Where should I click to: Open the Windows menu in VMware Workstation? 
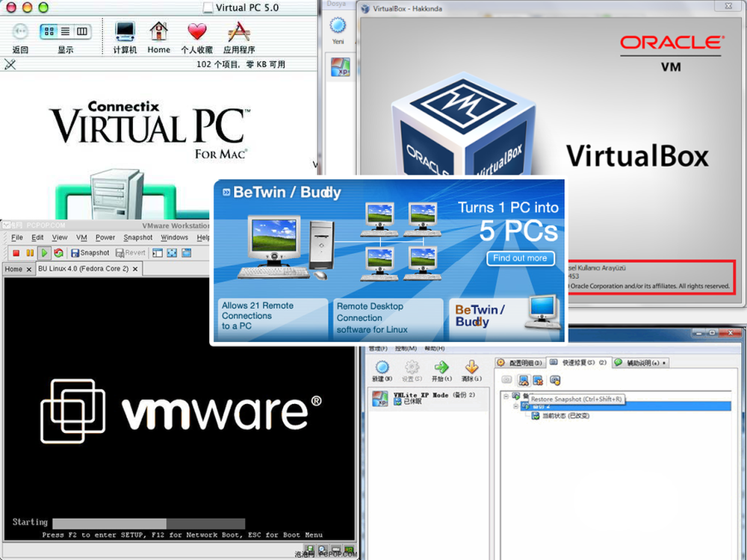pyautogui.click(x=174, y=237)
